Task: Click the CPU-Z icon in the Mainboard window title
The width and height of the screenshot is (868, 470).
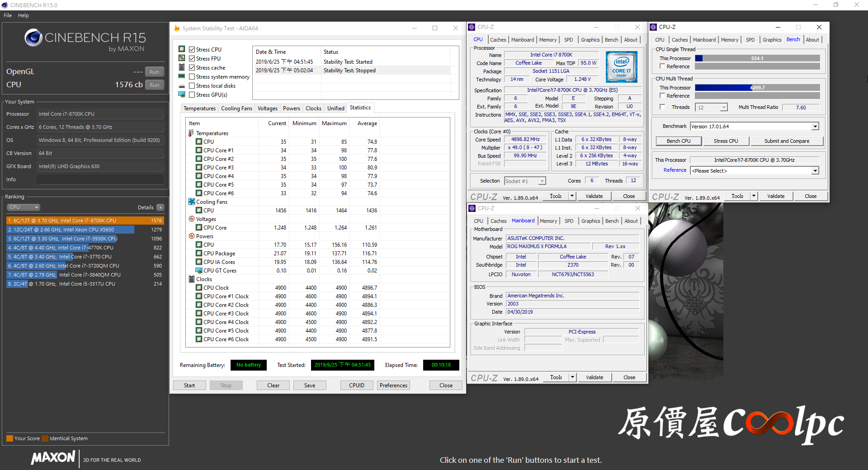Action: point(472,208)
